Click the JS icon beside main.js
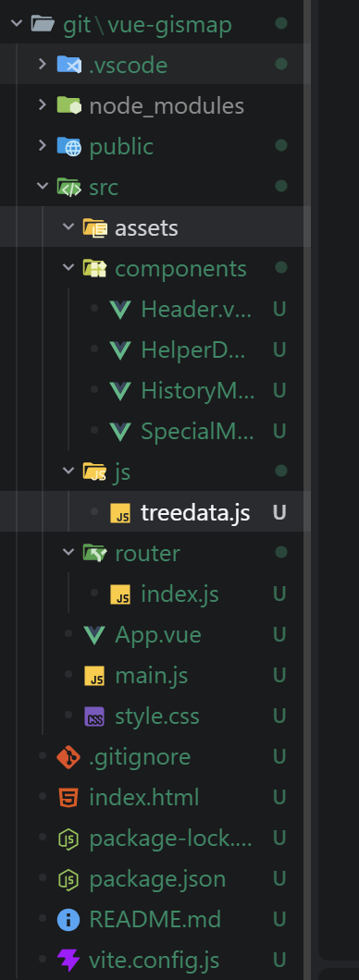This screenshot has width=359, height=980. pyautogui.click(x=94, y=676)
